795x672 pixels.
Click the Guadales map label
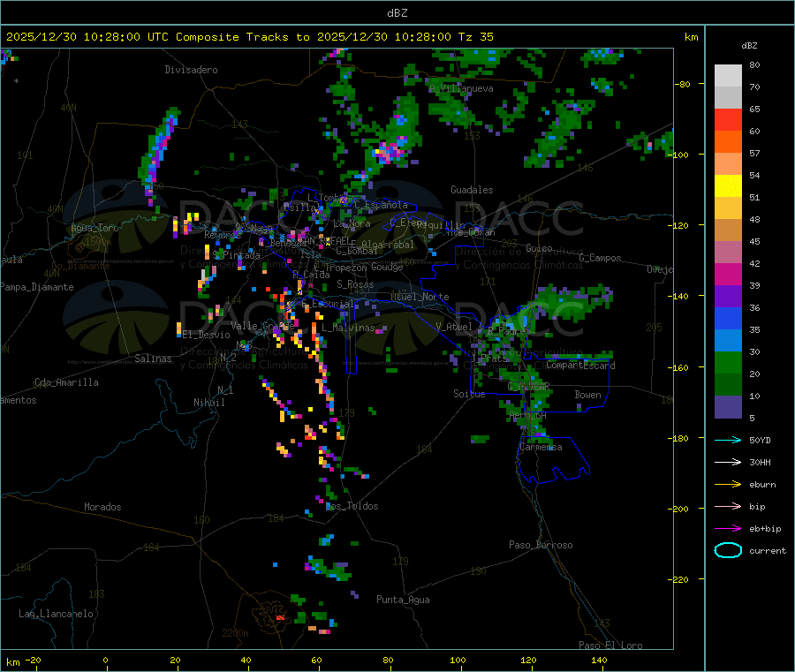click(x=472, y=190)
